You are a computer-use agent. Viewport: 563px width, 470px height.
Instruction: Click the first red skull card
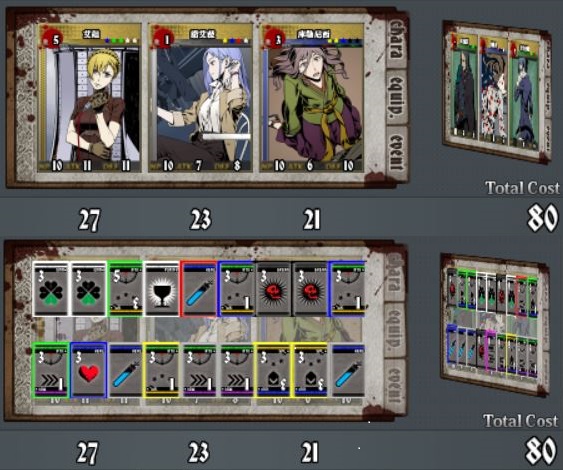point(273,289)
